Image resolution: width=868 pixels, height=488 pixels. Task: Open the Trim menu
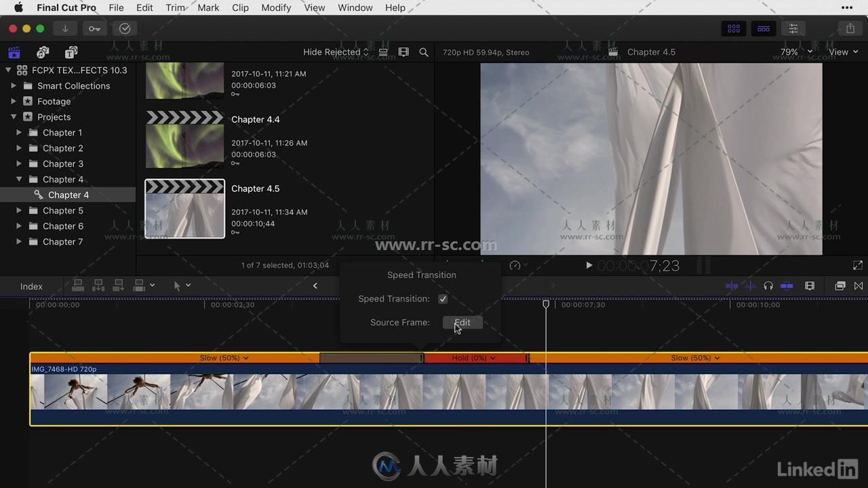coord(176,7)
